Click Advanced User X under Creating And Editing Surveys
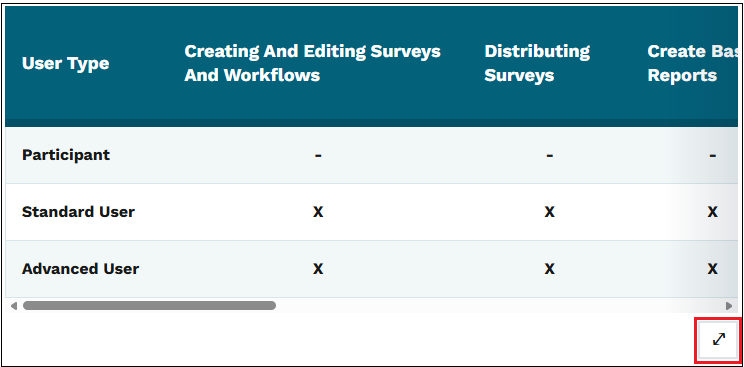 click(318, 269)
